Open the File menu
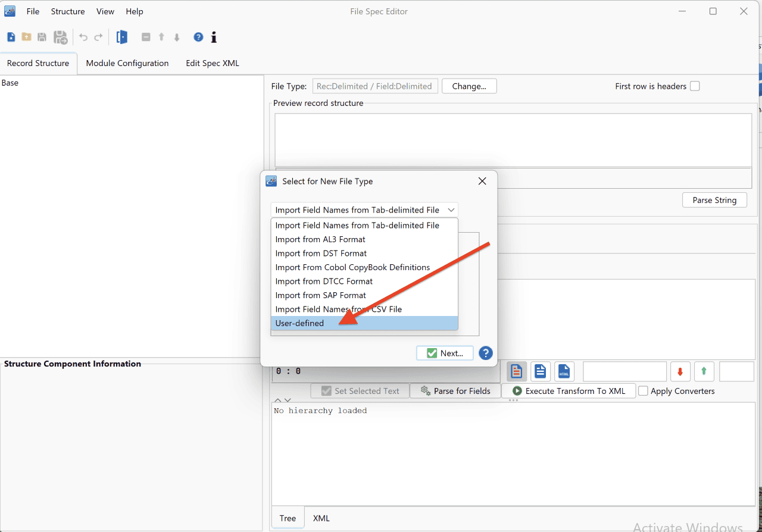 (33, 11)
